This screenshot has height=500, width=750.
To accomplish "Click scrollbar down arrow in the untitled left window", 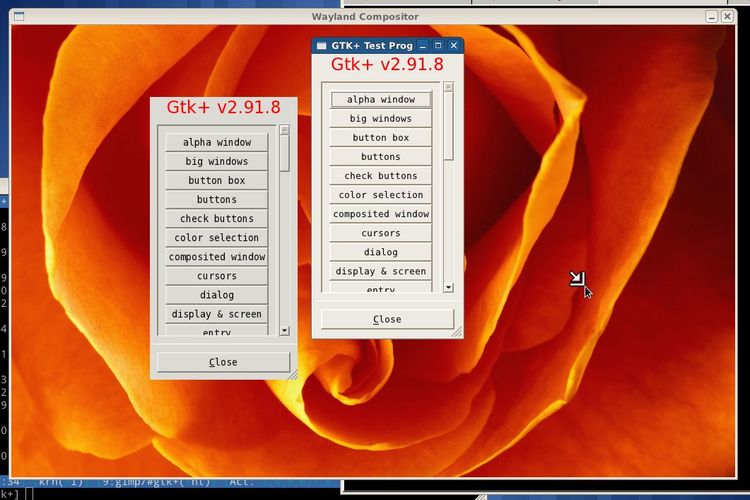I will [285, 331].
